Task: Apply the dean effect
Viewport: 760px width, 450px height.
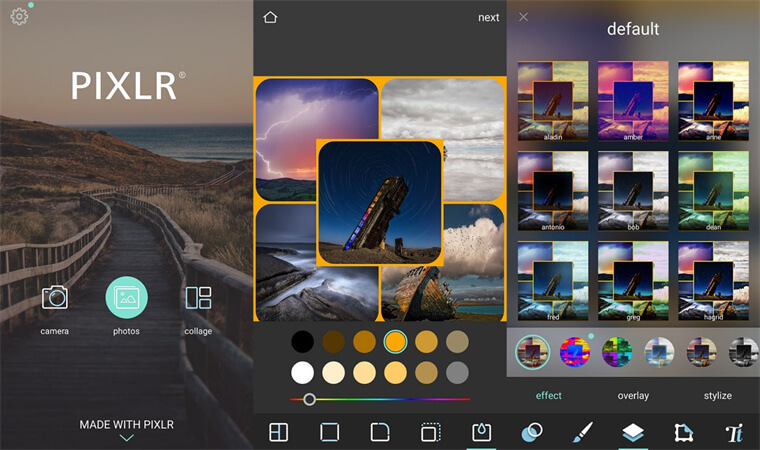Action: (713, 191)
